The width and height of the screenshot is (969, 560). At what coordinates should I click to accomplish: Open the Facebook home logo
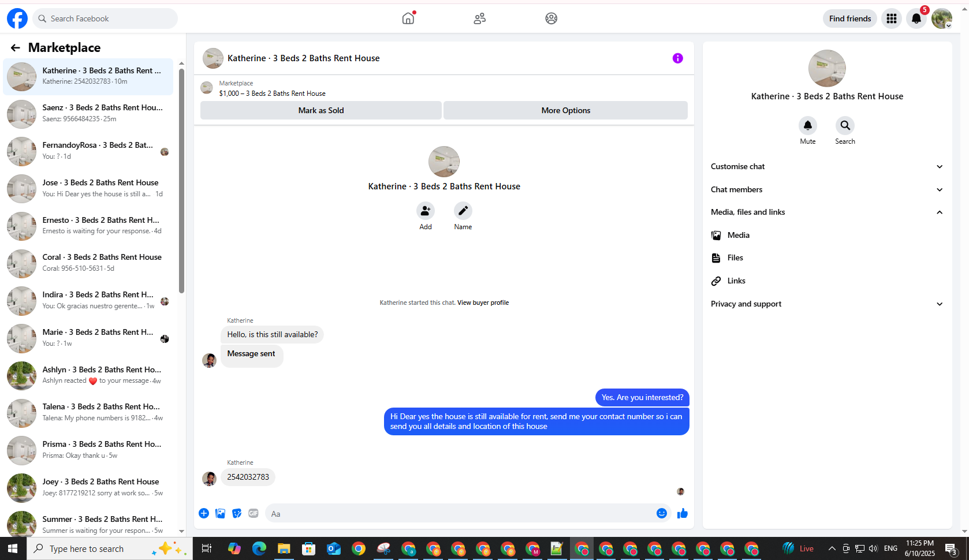(x=17, y=18)
